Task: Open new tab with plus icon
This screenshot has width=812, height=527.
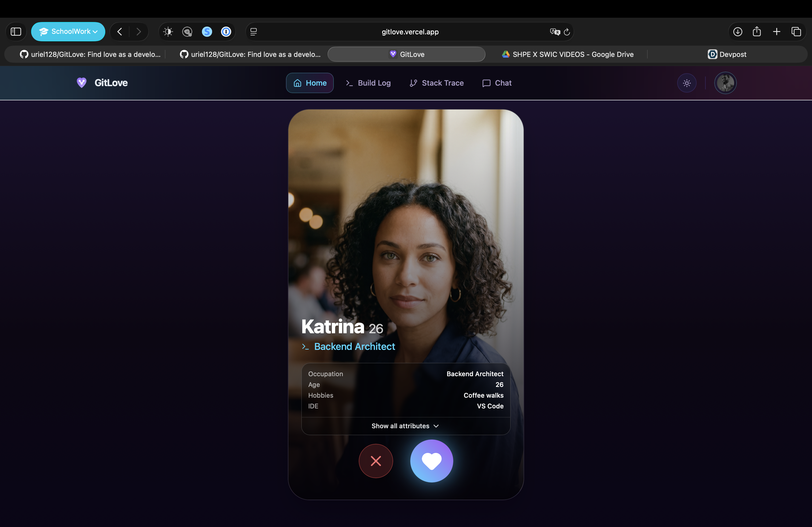Action: 777,32
